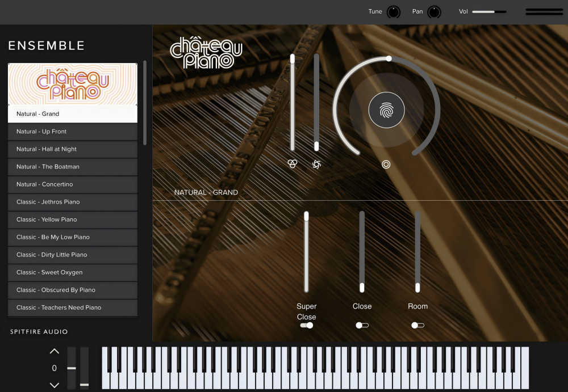Choose Classic - Dirty Little Piano preset

73,255
